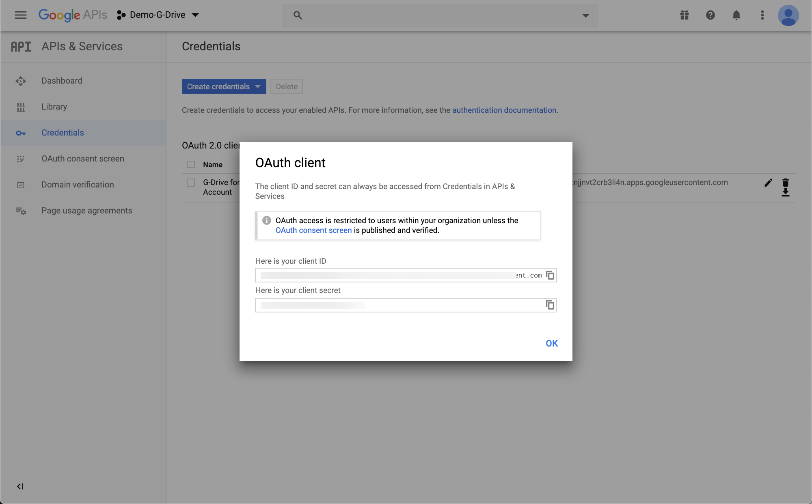Expand the Demo-G-Drive project selector
The height and width of the screenshot is (504, 812).
[158, 15]
